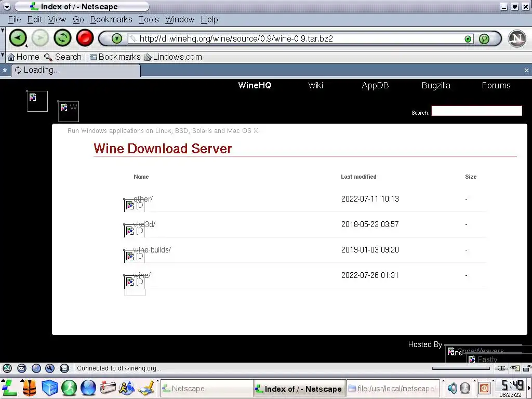The width and height of the screenshot is (532, 399).
Task: Click the life jacket help icon on the taskbar
Action: [x=29, y=388]
